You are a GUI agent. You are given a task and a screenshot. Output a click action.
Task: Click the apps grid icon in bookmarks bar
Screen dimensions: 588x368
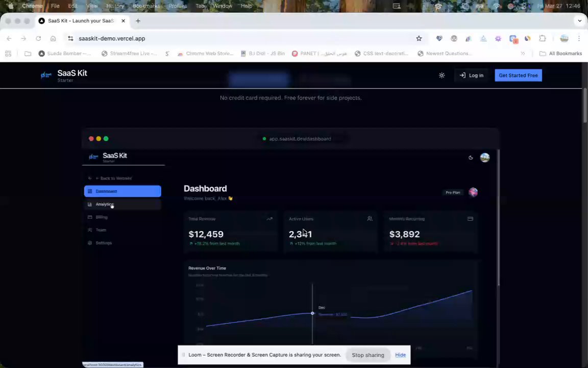tap(8, 54)
